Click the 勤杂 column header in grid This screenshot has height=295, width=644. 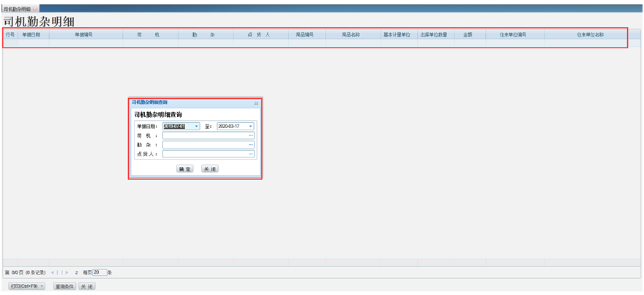point(206,35)
